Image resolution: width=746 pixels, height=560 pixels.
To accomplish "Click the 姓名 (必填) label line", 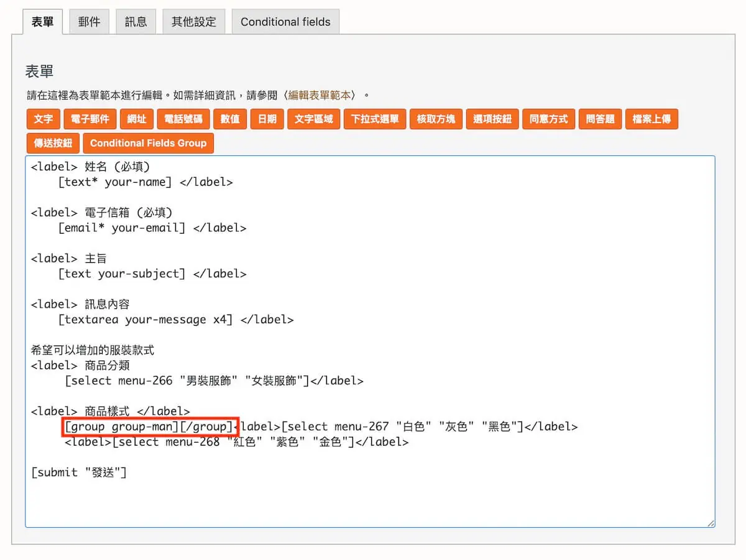I will 91,167.
